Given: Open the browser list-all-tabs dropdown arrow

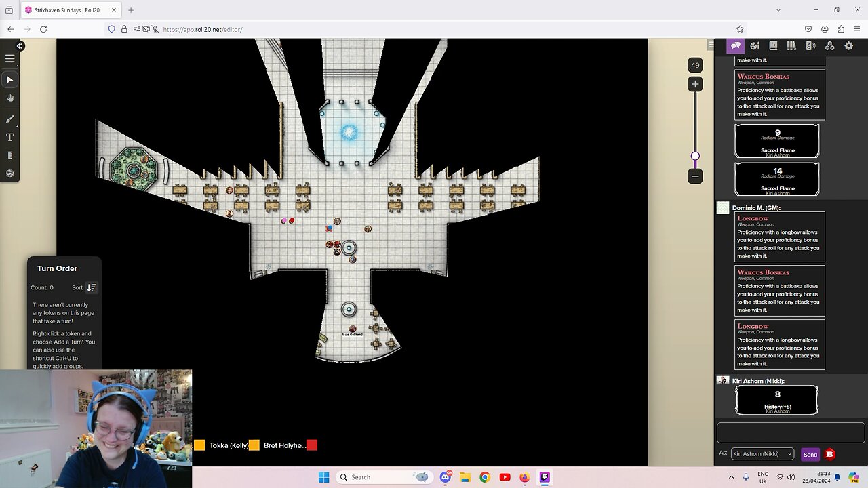Looking at the screenshot, I should [778, 10].
